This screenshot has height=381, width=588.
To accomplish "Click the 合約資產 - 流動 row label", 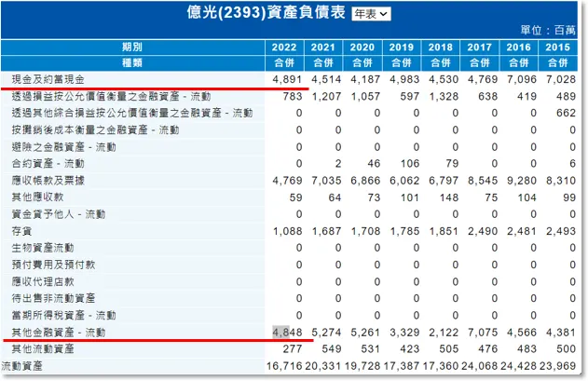I will [x=48, y=164].
